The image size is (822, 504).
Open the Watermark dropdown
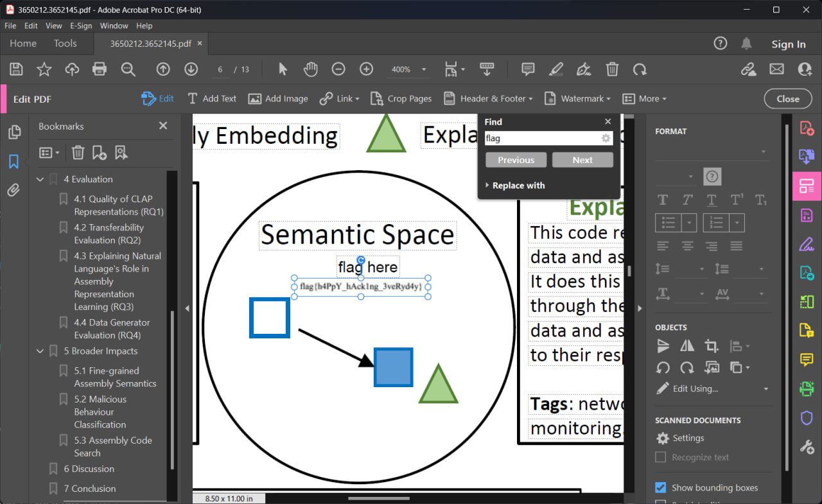[x=577, y=99]
